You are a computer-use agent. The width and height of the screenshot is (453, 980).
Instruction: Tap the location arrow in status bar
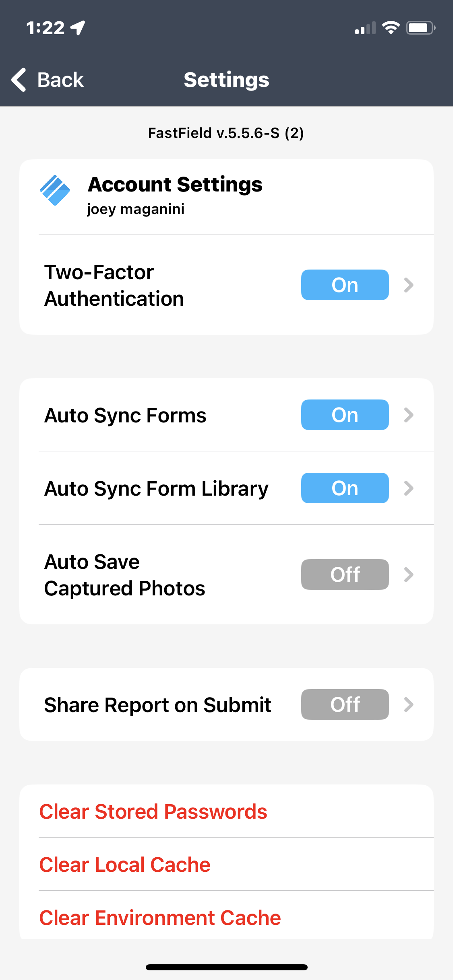click(78, 28)
